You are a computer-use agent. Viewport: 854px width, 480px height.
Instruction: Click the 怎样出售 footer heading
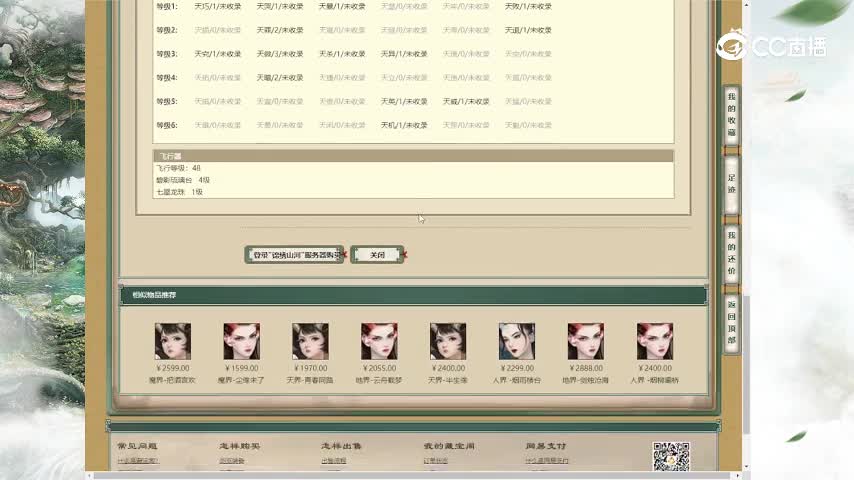pyautogui.click(x=341, y=446)
